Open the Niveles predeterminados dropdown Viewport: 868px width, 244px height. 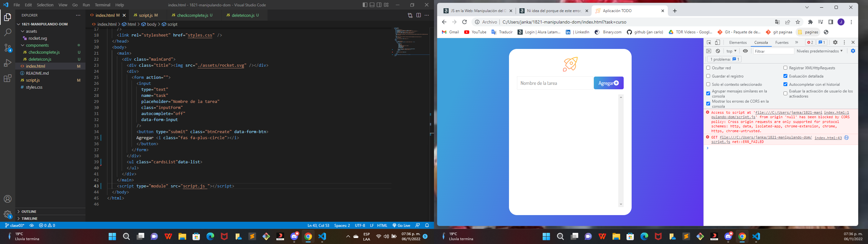tap(820, 51)
